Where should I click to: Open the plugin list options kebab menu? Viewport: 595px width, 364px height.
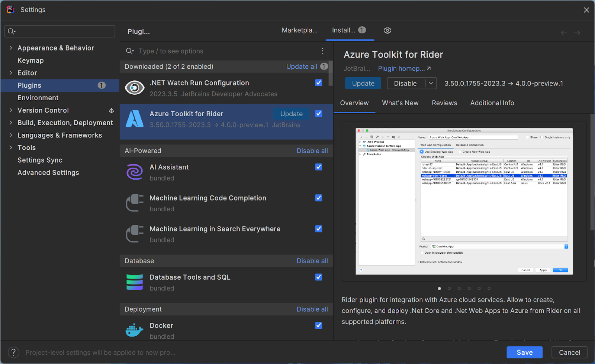tap(322, 51)
